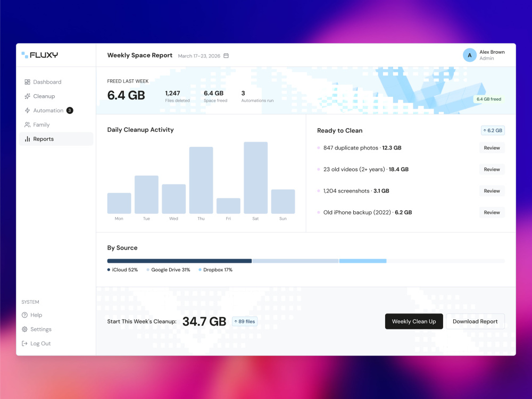Open the Family section
532x399 pixels.
56,124
